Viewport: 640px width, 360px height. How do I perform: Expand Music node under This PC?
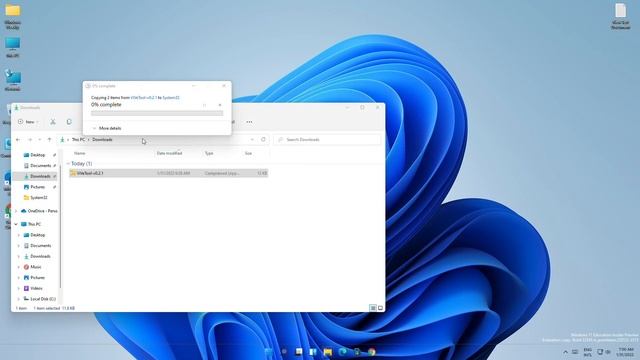click(x=18, y=267)
